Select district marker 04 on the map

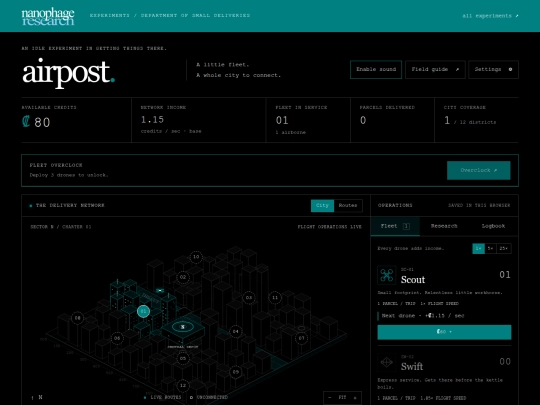[236, 332]
